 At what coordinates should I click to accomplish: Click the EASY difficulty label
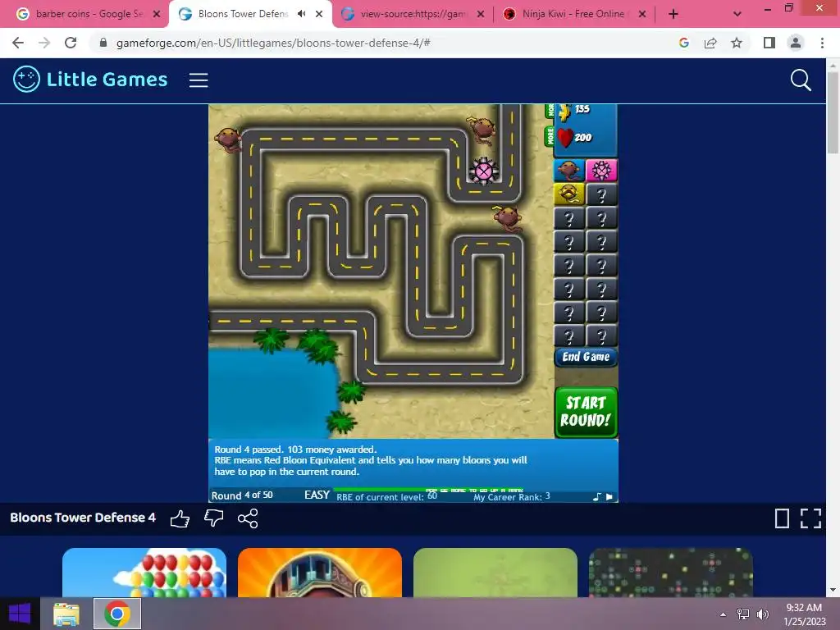[x=317, y=495]
